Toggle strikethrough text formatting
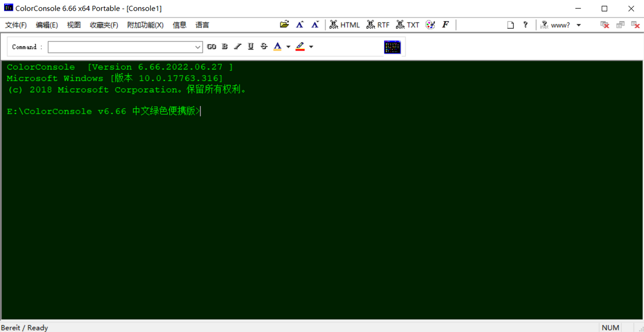This screenshot has width=644, height=332. tap(264, 47)
